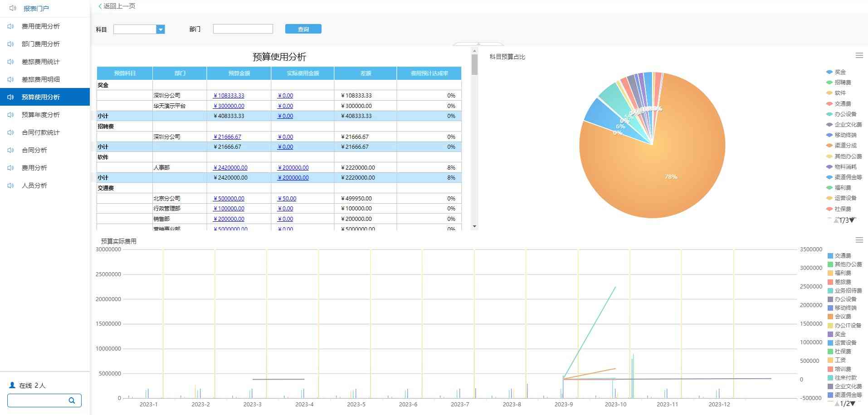Click the 部门 input field

click(x=243, y=29)
